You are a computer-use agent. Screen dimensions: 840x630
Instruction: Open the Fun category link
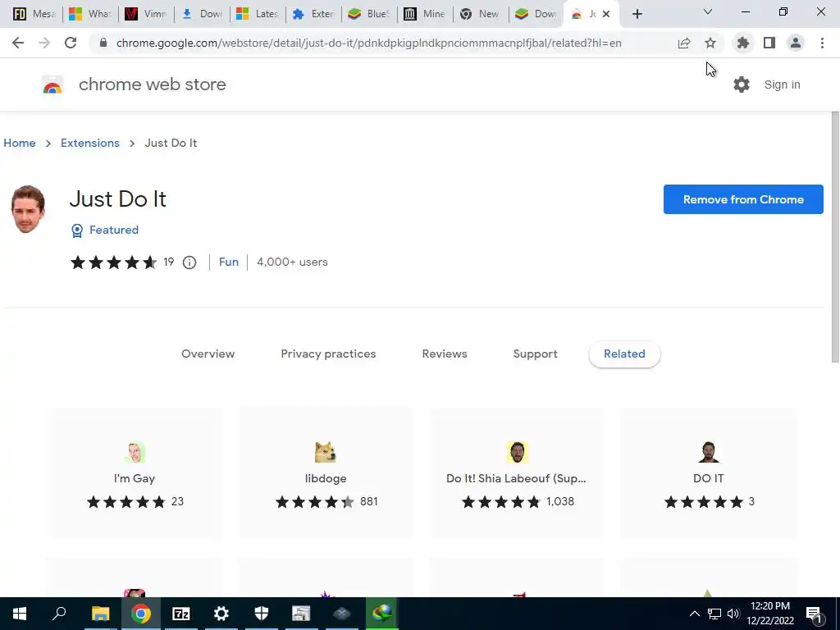(229, 262)
